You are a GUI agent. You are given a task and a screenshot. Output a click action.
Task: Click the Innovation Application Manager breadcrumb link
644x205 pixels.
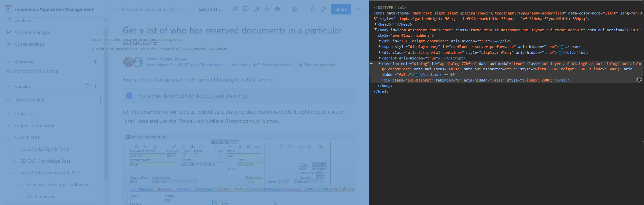click(x=153, y=9)
